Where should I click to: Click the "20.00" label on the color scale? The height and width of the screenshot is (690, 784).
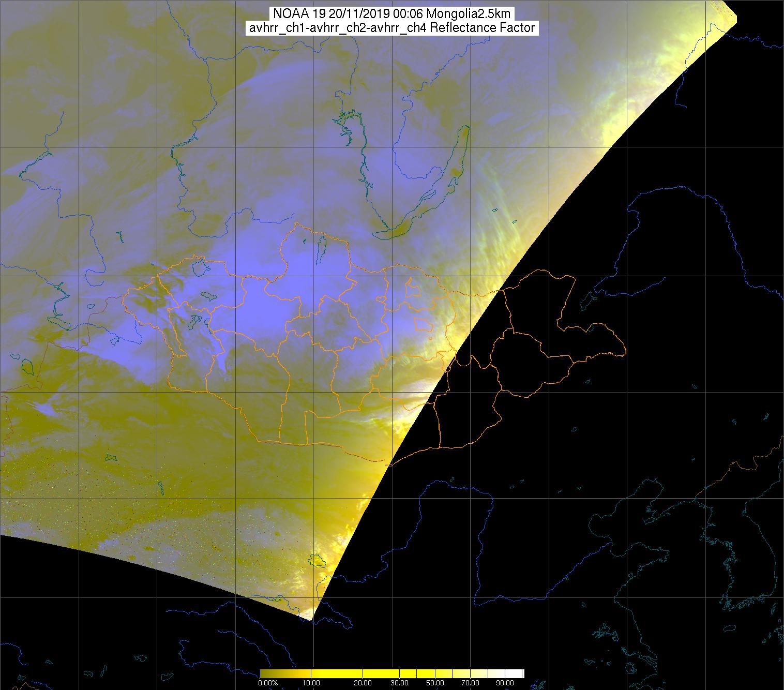click(363, 683)
